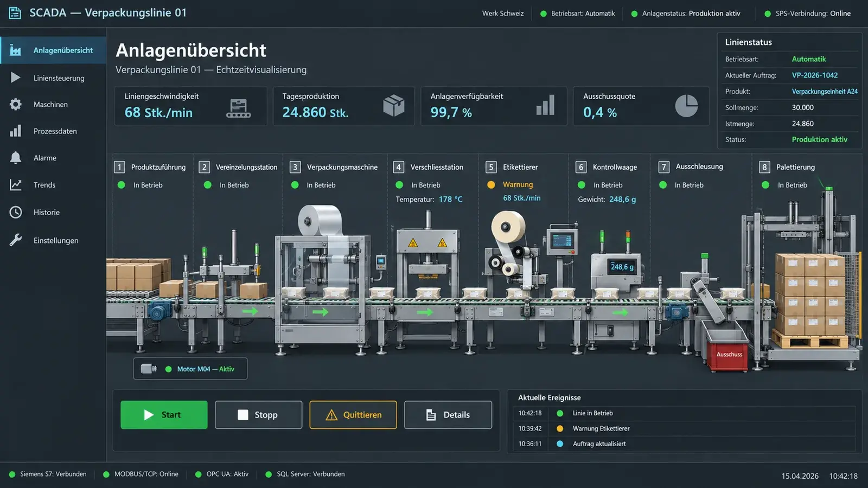
Task: Go to Trends in the sidebar
Action: [53, 185]
